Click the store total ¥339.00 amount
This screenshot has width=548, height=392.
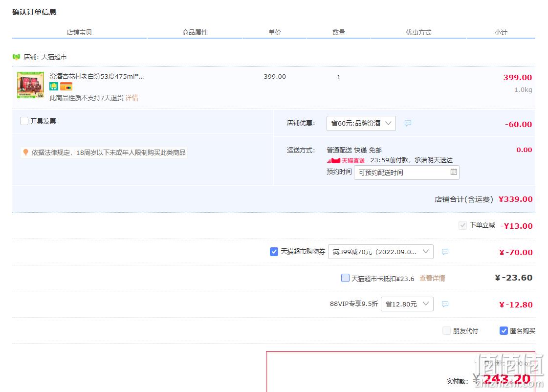pos(516,199)
